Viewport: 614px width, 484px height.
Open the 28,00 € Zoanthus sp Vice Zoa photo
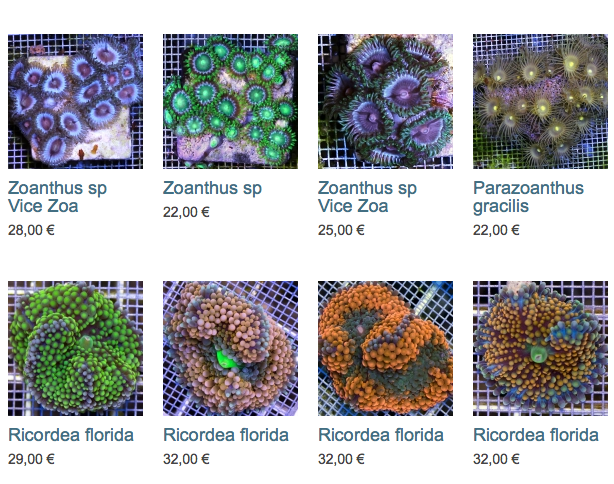[76, 101]
